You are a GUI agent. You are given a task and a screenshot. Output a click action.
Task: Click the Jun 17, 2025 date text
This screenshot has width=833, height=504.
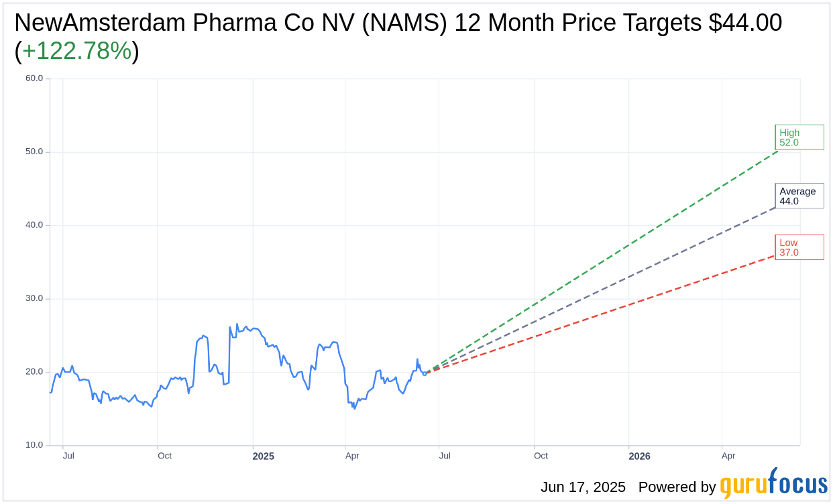[583, 487]
